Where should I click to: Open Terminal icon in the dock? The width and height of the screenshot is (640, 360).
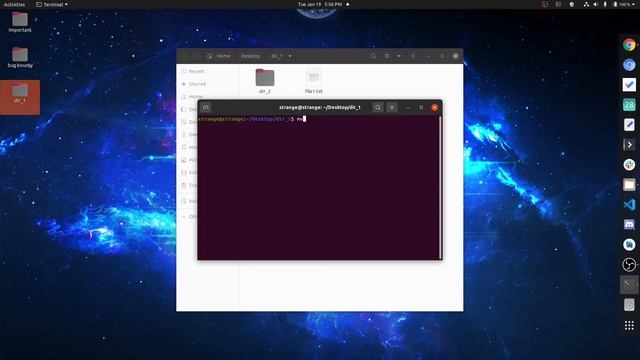pos(629,284)
